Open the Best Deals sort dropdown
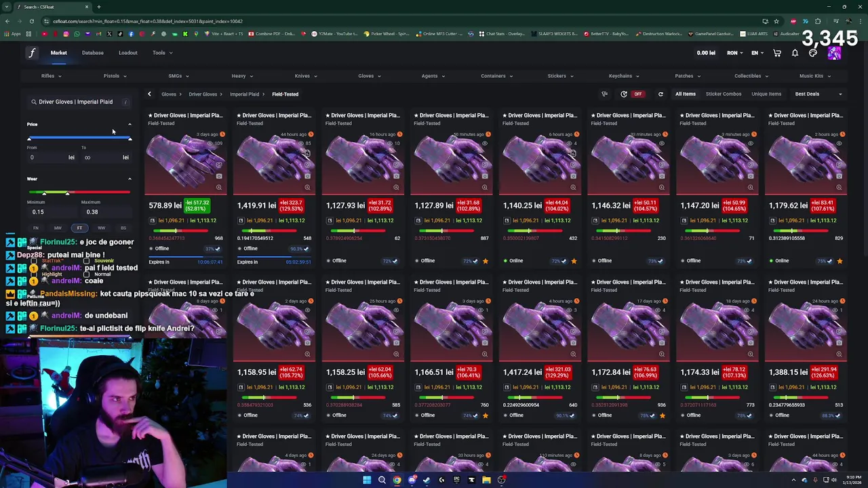The image size is (868, 488). (818, 94)
